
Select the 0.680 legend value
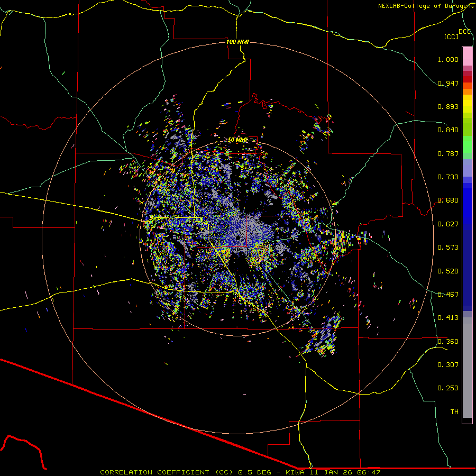[448, 200]
